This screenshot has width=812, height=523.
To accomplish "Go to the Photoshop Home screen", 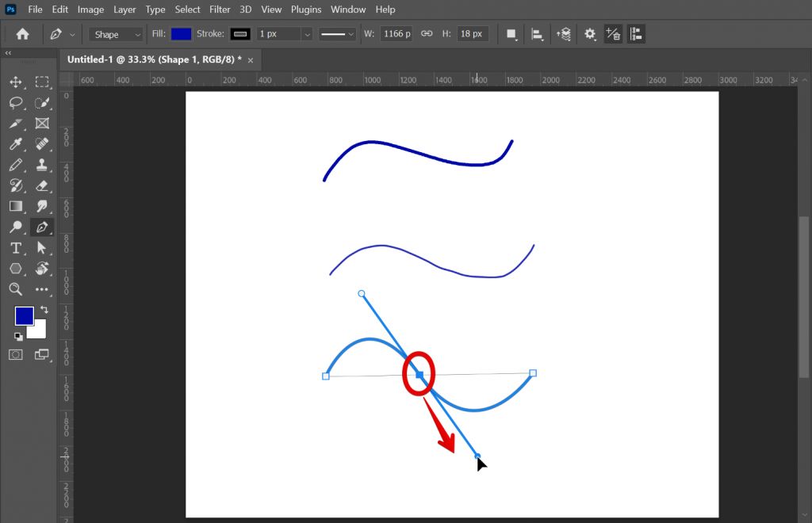I will coord(21,33).
